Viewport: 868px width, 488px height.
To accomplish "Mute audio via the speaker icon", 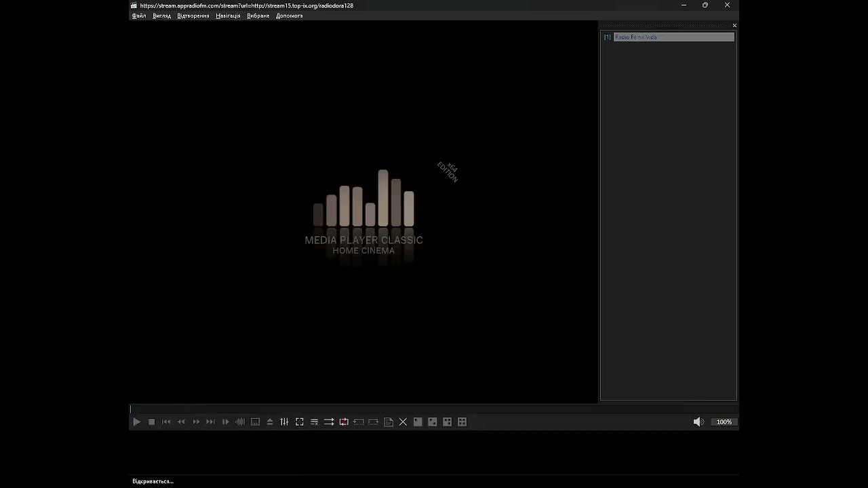I will click(x=698, y=422).
